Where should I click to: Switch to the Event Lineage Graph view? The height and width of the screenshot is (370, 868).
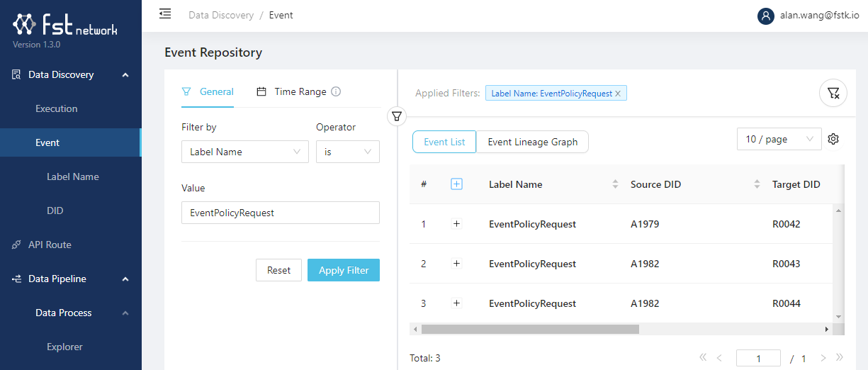[x=532, y=142]
